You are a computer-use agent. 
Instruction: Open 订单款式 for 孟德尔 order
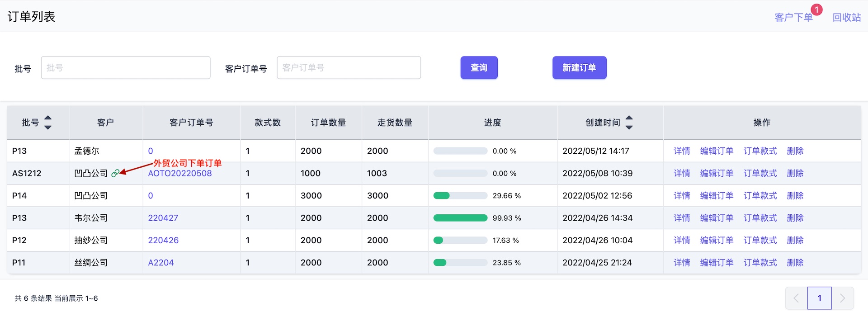point(760,151)
